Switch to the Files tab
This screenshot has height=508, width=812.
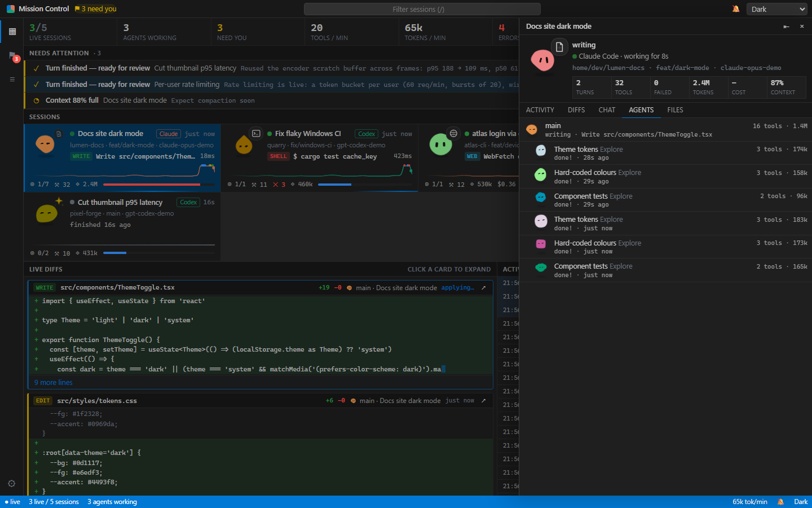click(x=675, y=110)
